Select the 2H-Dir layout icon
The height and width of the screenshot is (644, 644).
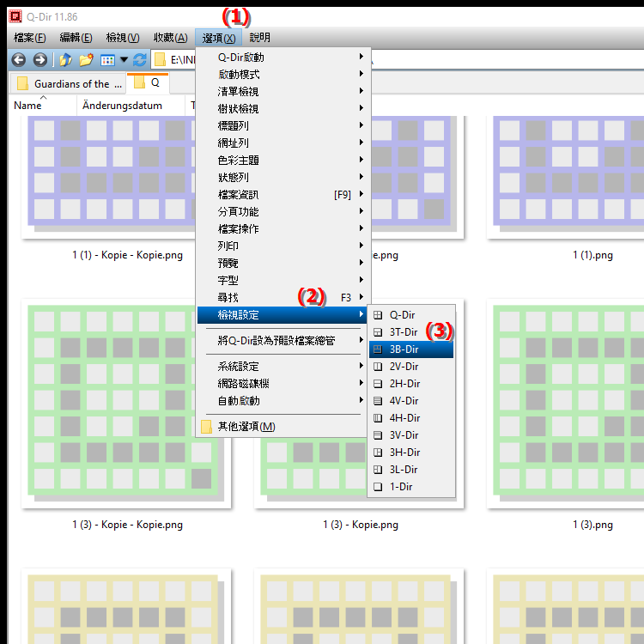tap(378, 384)
